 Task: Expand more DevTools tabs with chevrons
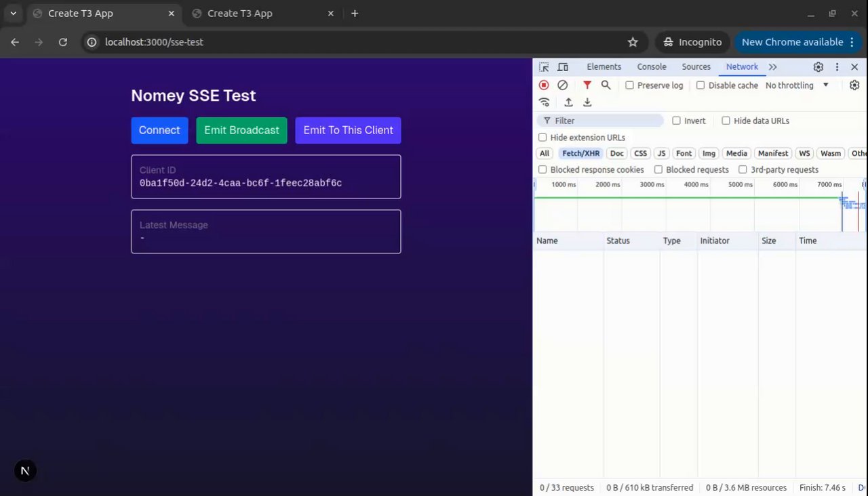pos(772,67)
